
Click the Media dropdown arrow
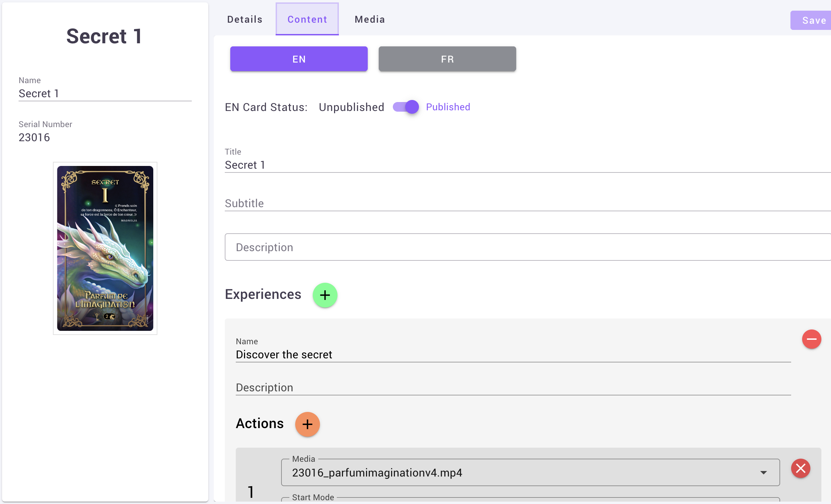pos(763,473)
